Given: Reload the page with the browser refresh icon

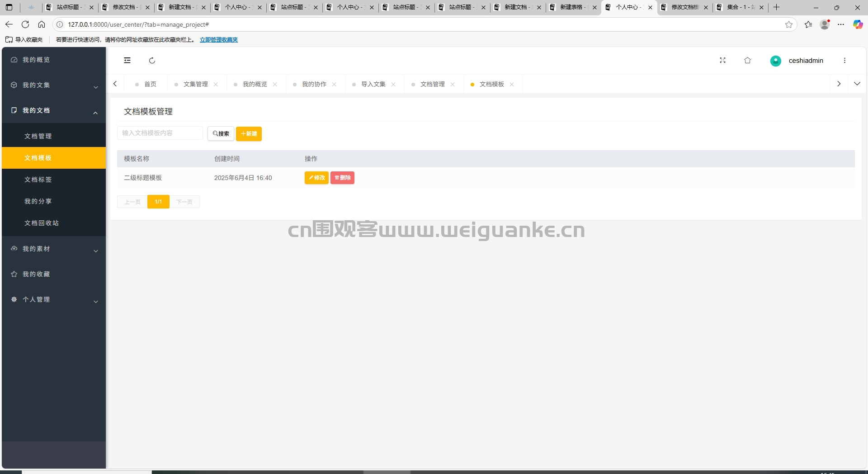Looking at the screenshot, I should coord(25,24).
